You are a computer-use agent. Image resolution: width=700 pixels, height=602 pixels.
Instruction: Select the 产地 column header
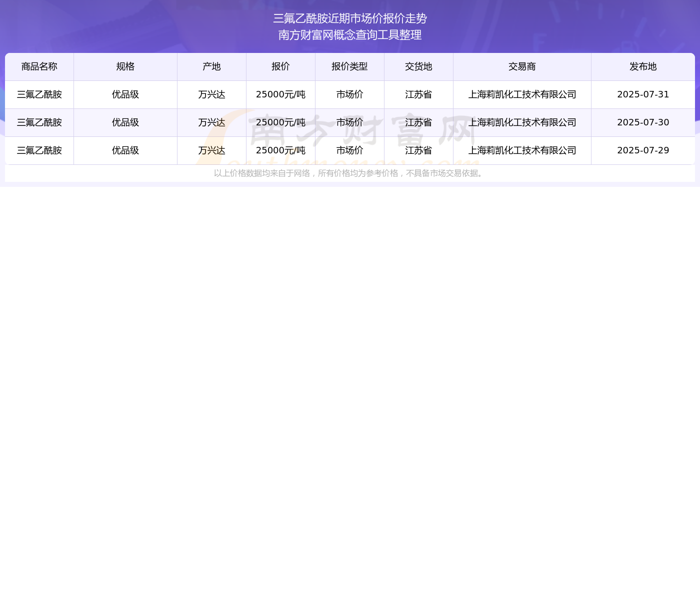211,66
